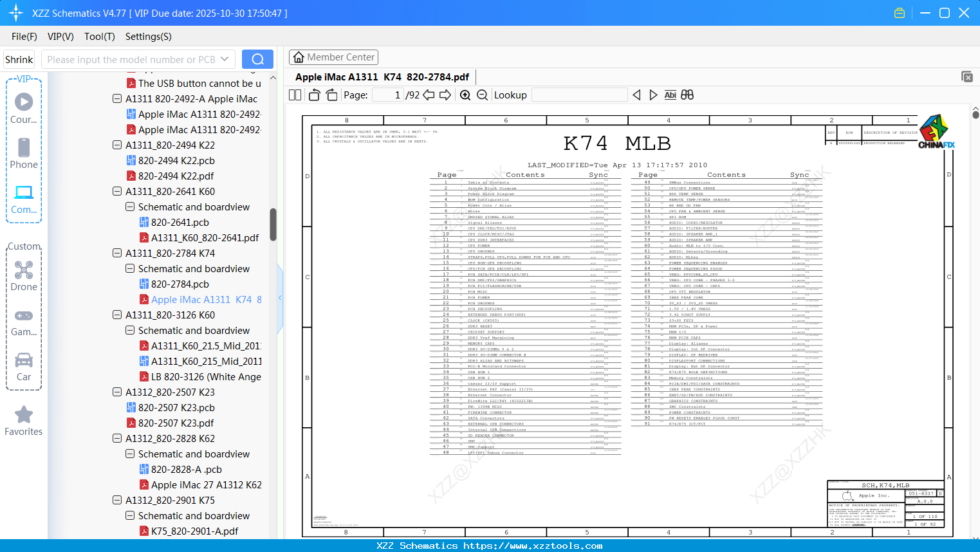Toggle the Abi text-match option
Viewport: 980px width, 552px height.
(670, 95)
